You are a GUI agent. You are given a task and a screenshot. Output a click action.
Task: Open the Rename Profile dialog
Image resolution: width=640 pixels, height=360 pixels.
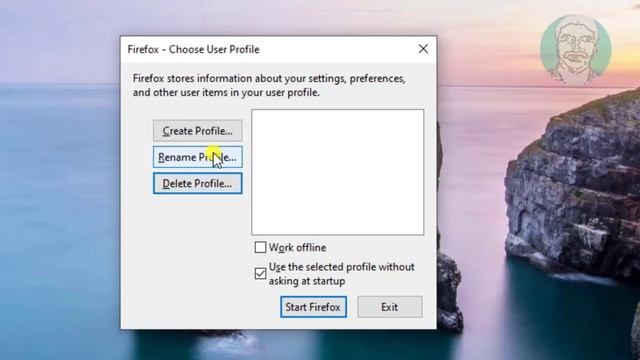tap(198, 157)
